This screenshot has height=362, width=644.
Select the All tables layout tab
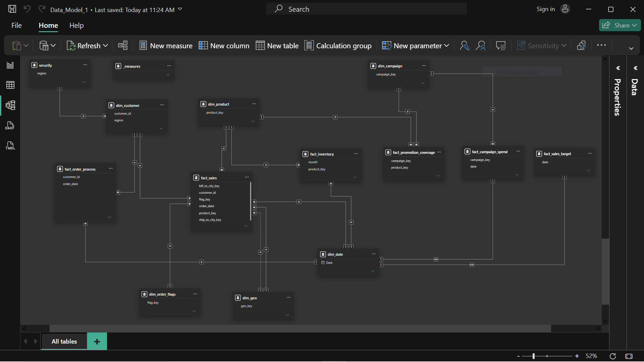tap(64, 341)
